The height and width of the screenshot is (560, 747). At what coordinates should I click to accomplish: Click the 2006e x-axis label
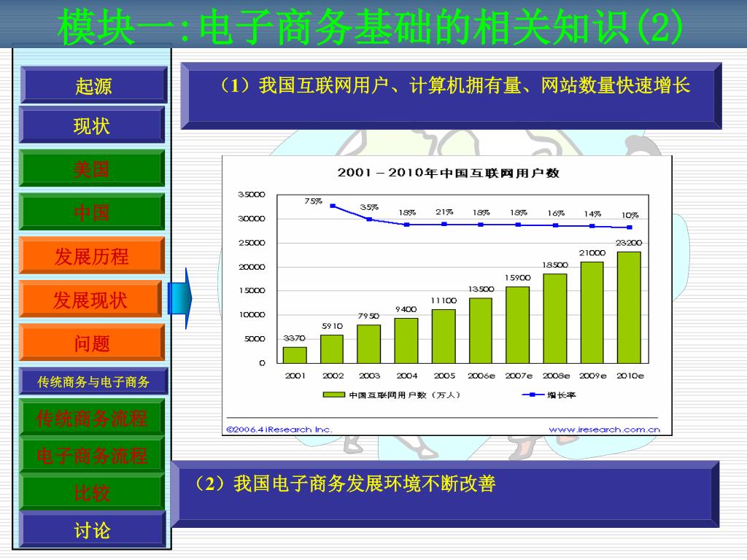(481, 376)
